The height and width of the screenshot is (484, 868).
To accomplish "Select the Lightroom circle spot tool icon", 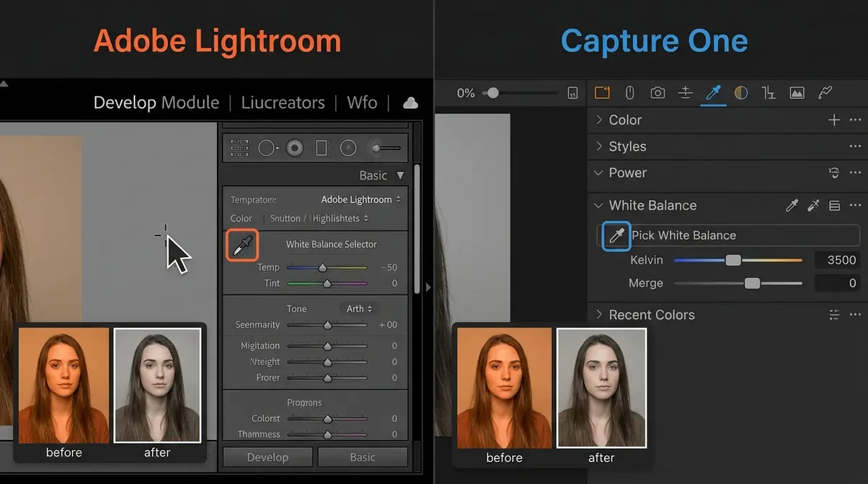I will [x=267, y=148].
